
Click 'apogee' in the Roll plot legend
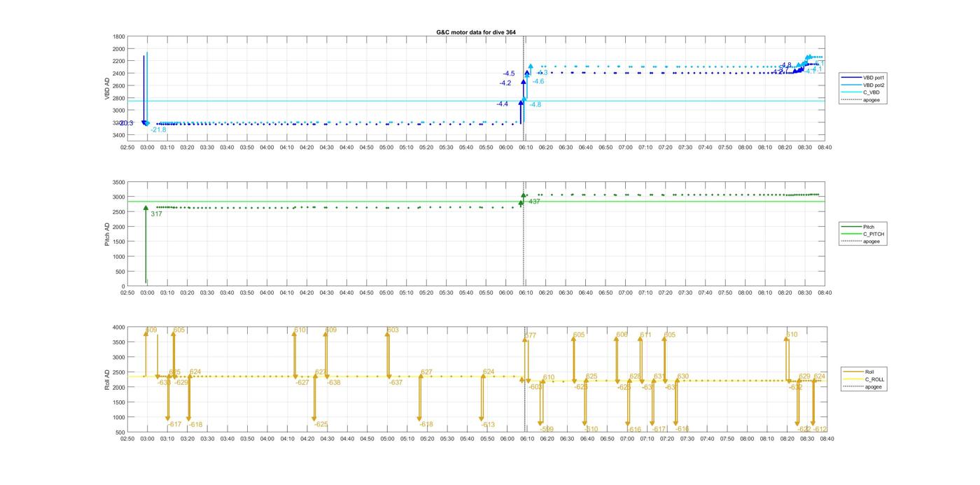point(864,386)
